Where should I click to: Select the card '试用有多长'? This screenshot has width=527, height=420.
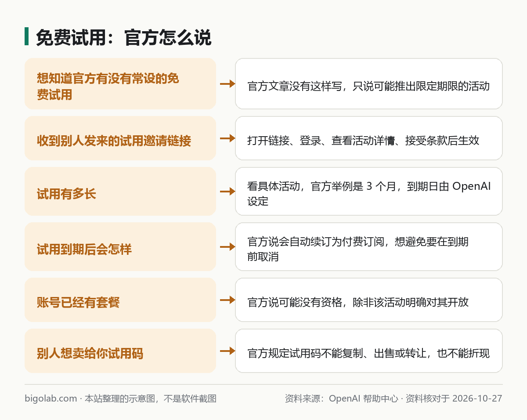click(120, 192)
